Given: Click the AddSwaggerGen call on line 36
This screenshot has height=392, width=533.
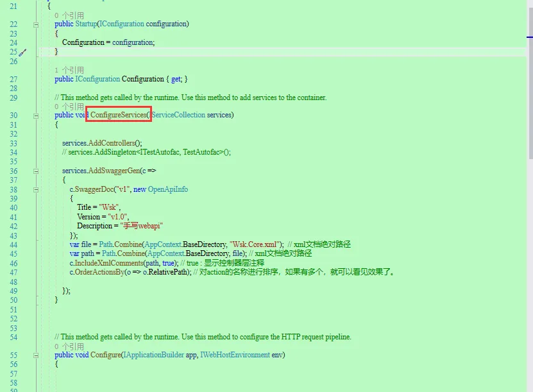Looking at the screenshot, I should tap(114, 171).
